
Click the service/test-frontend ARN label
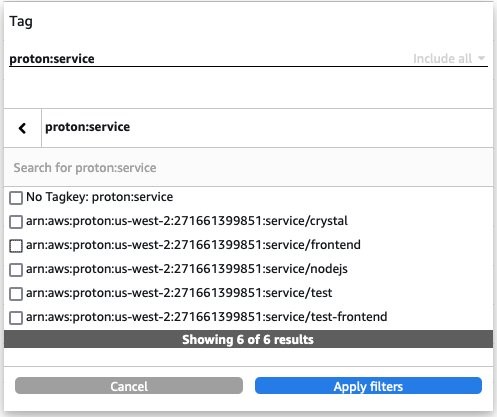[206, 317]
